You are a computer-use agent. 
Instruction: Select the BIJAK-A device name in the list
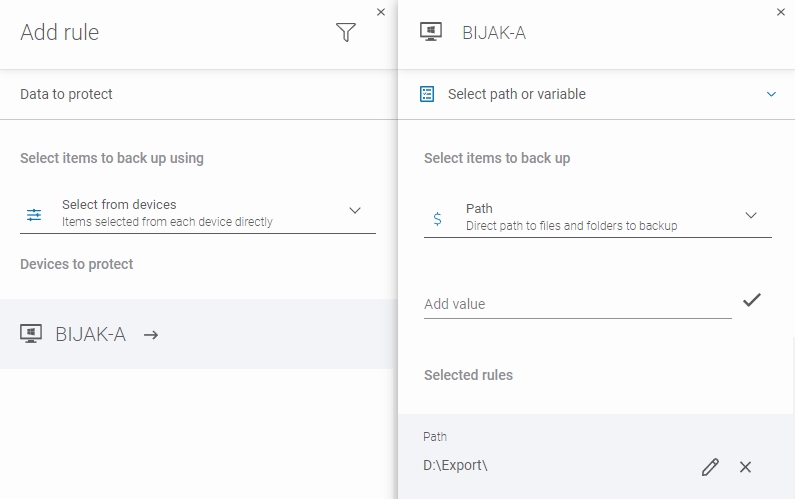pos(91,335)
